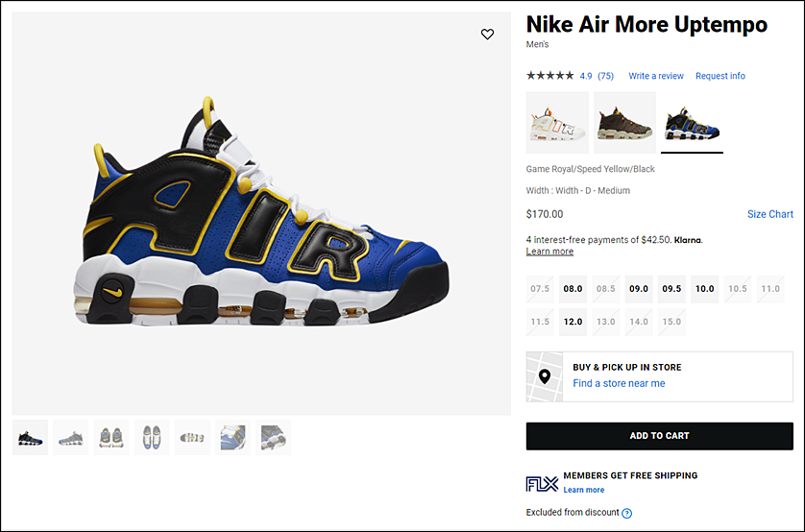
Task: Choose size 10.0
Action: (704, 289)
